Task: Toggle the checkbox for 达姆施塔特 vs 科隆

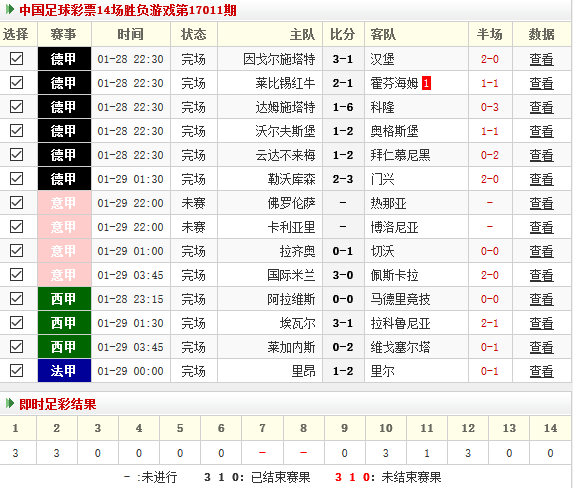Action: pyautogui.click(x=16, y=107)
